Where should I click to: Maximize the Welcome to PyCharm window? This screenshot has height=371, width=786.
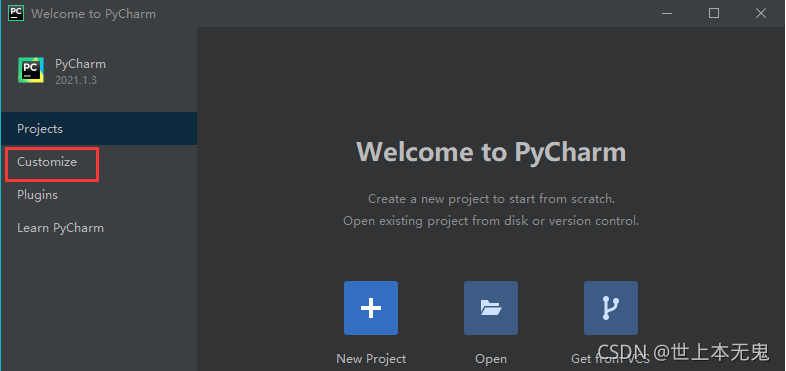click(714, 14)
